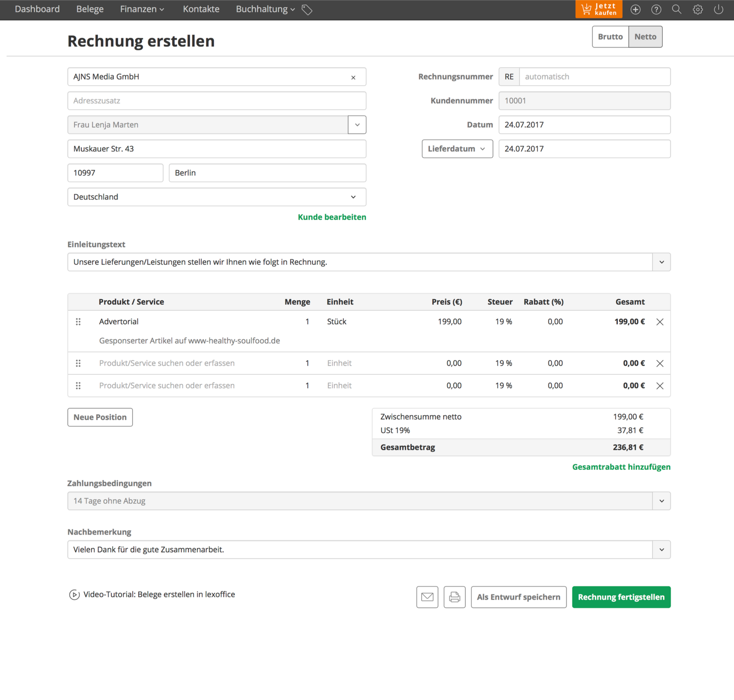Click the Kundennummer field 10001

click(x=584, y=101)
